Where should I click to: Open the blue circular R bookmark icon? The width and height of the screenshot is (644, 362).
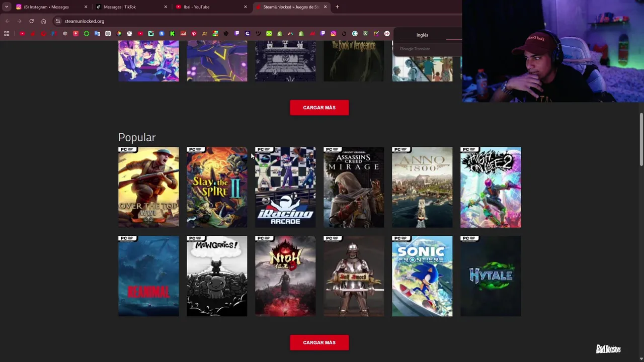[162, 34]
